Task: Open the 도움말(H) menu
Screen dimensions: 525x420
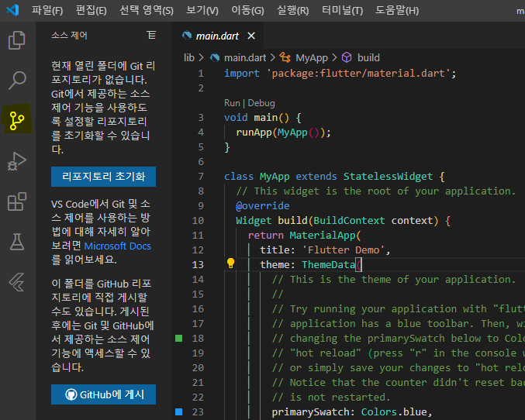Action: coord(397,10)
